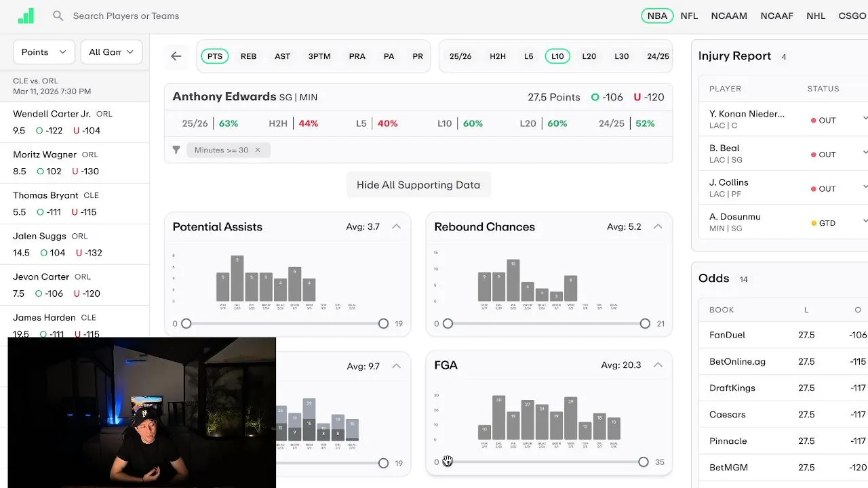Screen dimensions: 868x488
Task: Toggle the L20 game range
Action: tap(589, 56)
